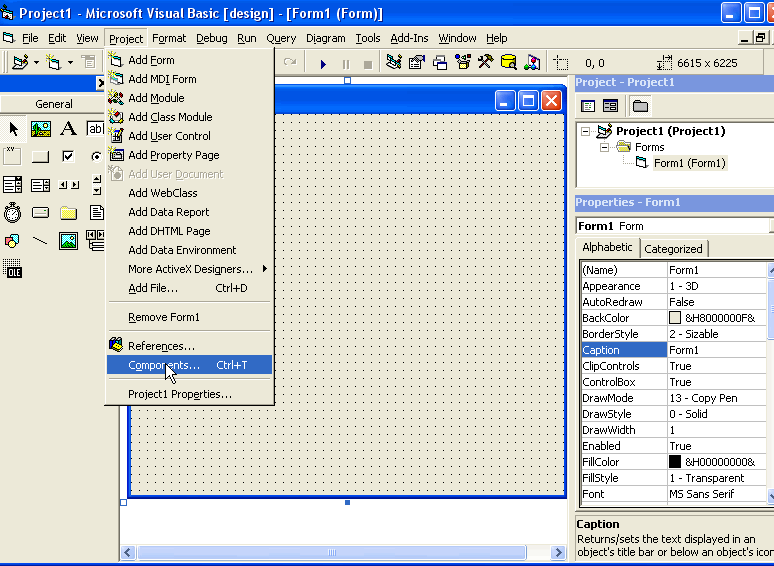Click the form designer's right scroll arrow
Viewport: 774px width, 566px height.
tap(558, 552)
